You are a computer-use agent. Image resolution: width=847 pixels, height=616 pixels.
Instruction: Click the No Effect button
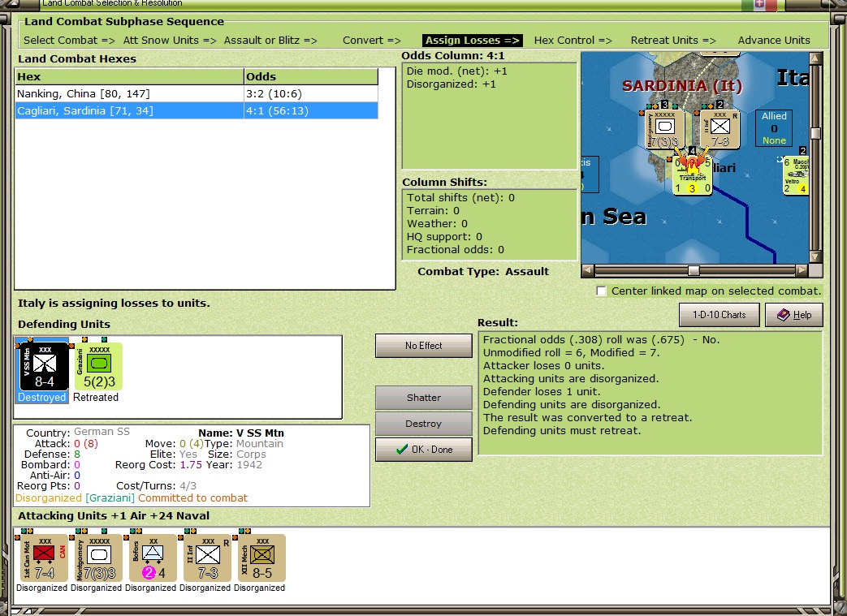[x=424, y=346]
